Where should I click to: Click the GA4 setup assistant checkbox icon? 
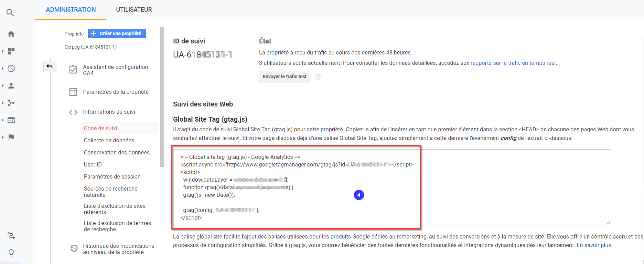(x=73, y=70)
